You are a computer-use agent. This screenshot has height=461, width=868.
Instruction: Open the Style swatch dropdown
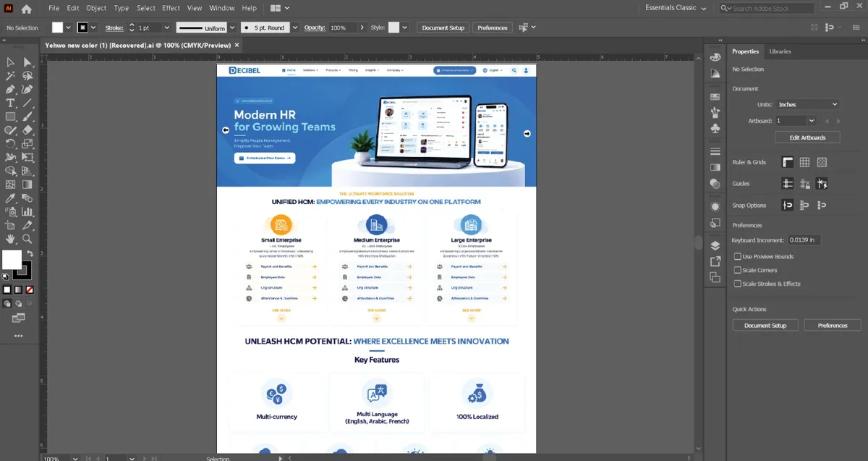click(x=405, y=28)
